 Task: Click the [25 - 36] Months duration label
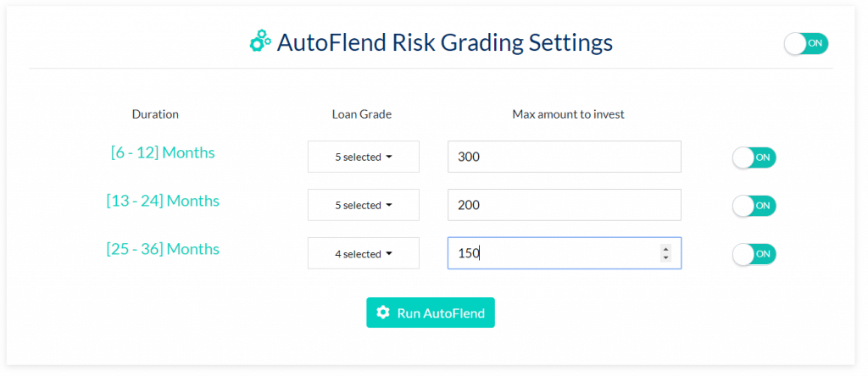tap(163, 249)
